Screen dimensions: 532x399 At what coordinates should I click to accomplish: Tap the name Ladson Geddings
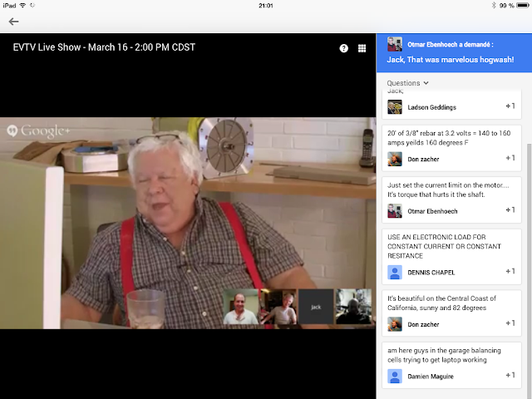coord(432,107)
